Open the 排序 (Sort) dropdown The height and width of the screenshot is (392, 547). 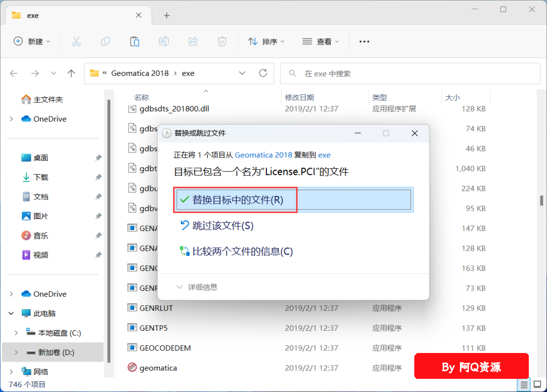(x=266, y=42)
